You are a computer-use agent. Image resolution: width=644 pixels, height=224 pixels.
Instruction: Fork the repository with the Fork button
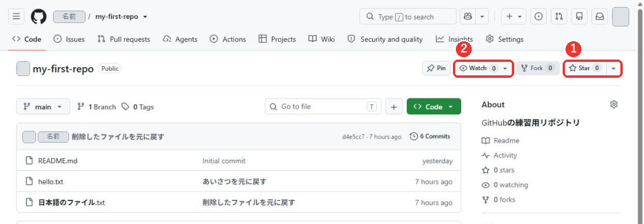tap(537, 68)
